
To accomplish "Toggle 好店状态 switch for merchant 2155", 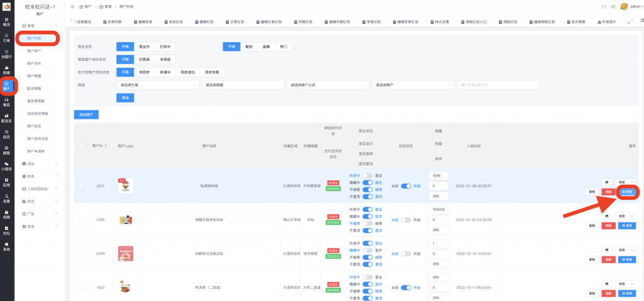I will tap(406, 220).
